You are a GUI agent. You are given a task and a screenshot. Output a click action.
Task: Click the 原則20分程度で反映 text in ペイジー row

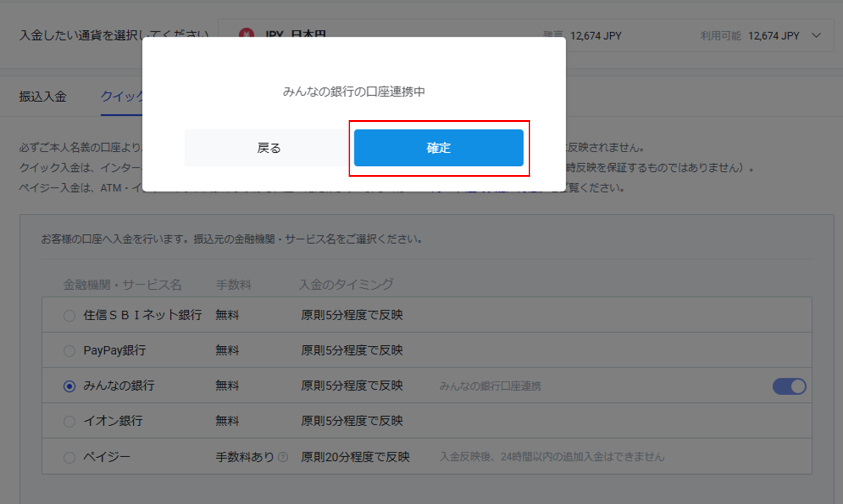pyautogui.click(x=355, y=457)
